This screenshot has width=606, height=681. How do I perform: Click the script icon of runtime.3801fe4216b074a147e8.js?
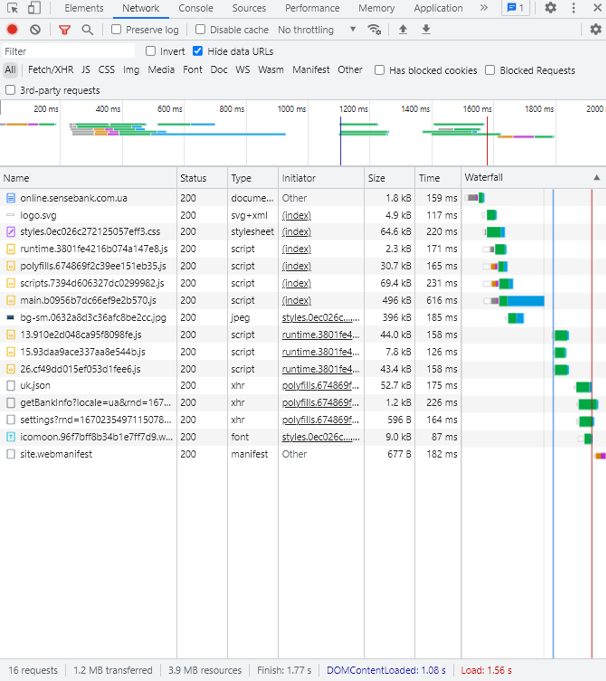11,249
